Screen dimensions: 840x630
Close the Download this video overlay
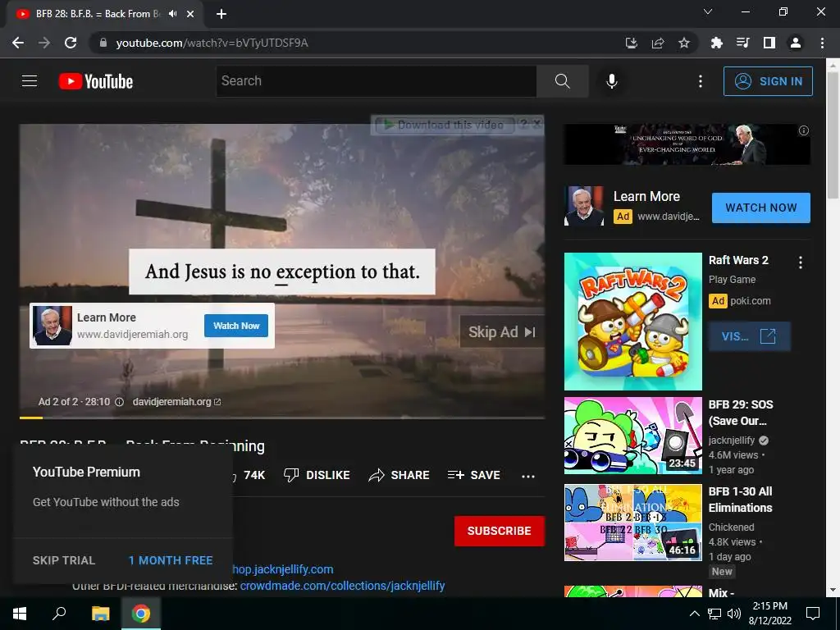[536, 125]
